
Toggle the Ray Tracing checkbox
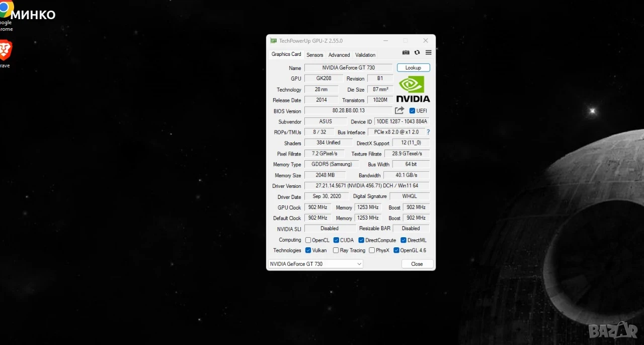tap(336, 250)
